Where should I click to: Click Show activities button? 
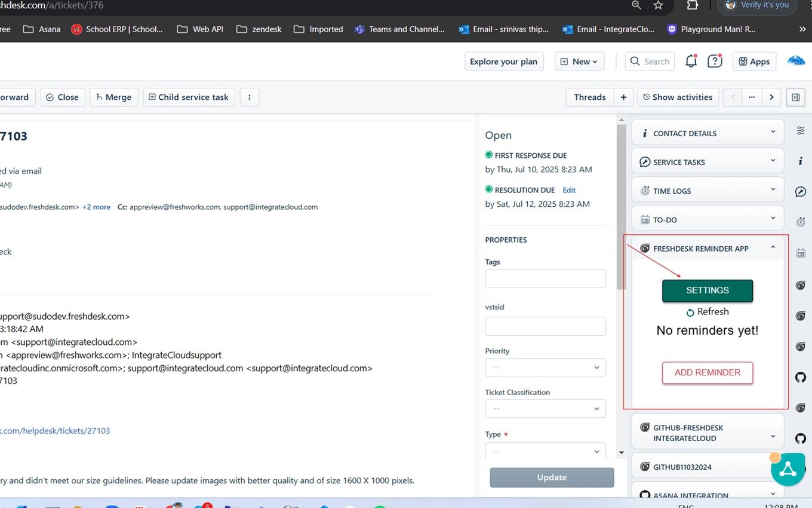coord(678,97)
